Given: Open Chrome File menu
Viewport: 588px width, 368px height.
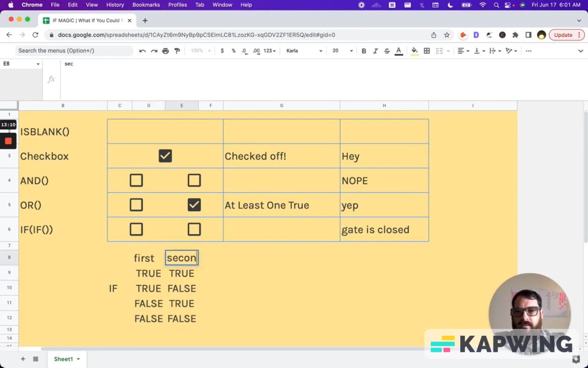Looking at the screenshot, I should pos(55,5).
